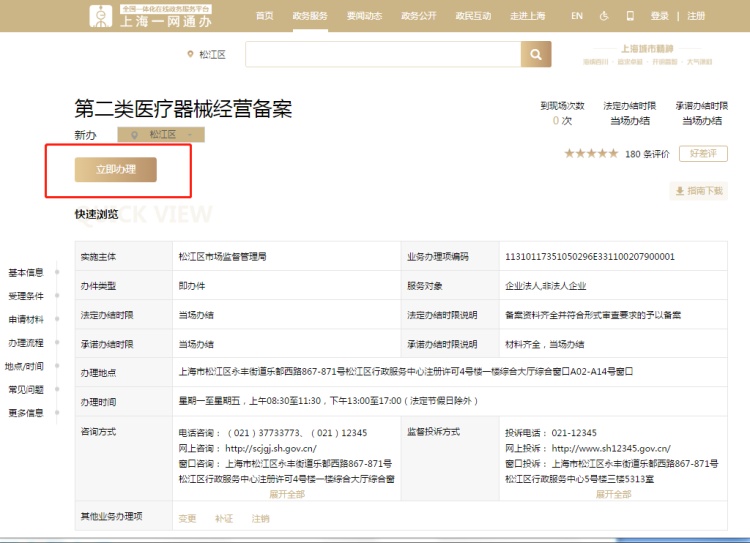This screenshot has width=750, height=543.
Task: Open the 政务服务 nav tab
Action: 309,16
